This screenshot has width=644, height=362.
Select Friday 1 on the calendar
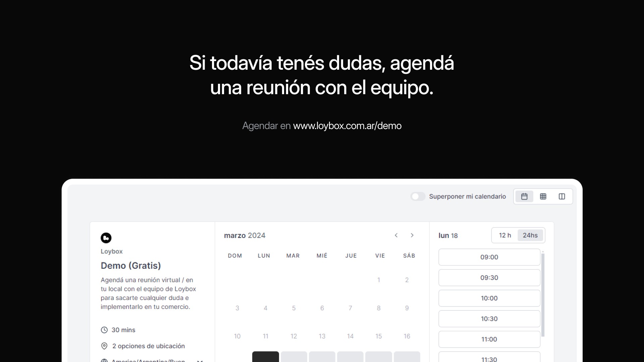(379, 280)
